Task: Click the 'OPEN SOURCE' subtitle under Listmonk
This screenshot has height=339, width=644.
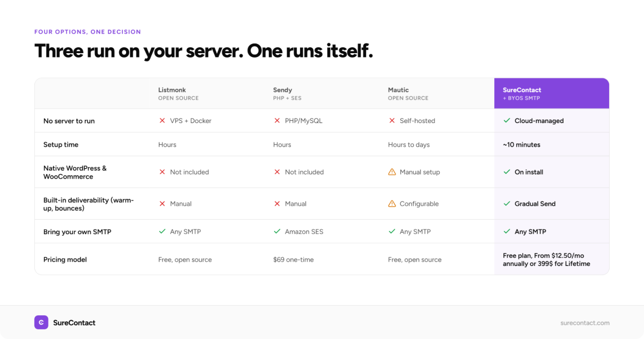Action: coord(178,98)
